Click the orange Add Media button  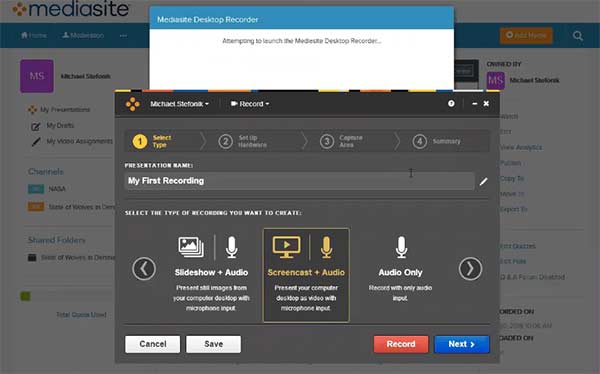(x=526, y=35)
